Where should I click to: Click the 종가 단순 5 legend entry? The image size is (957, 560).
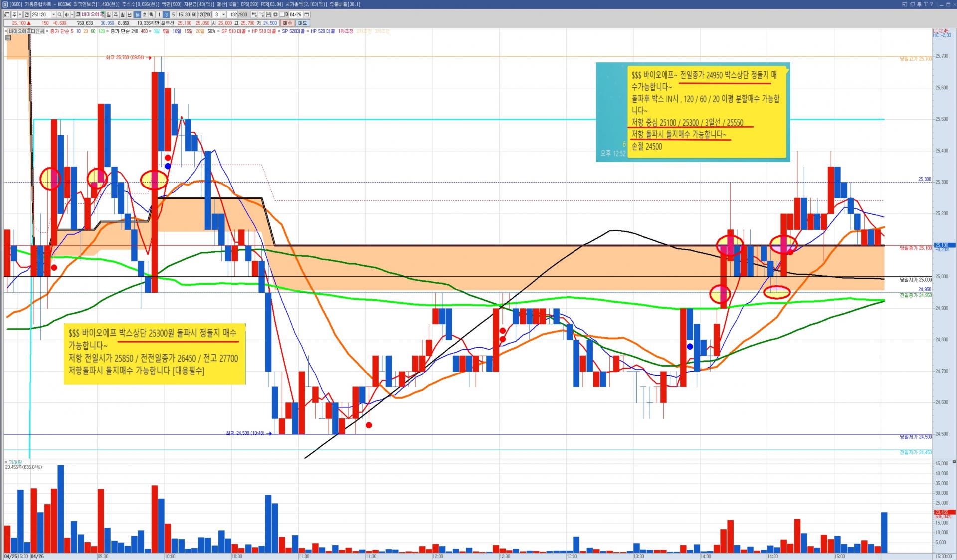[62, 31]
